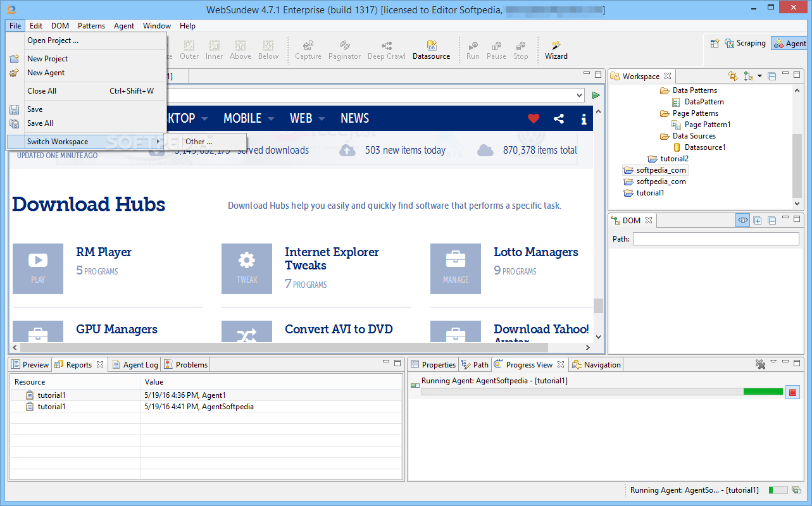This screenshot has width=812, height=506.
Task: Click the share icon on web page
Action: pyautogui.click(x=559, y=118)
